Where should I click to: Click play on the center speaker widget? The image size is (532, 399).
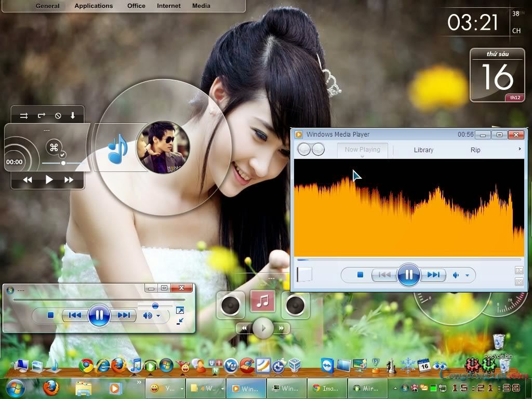point(263,328)
